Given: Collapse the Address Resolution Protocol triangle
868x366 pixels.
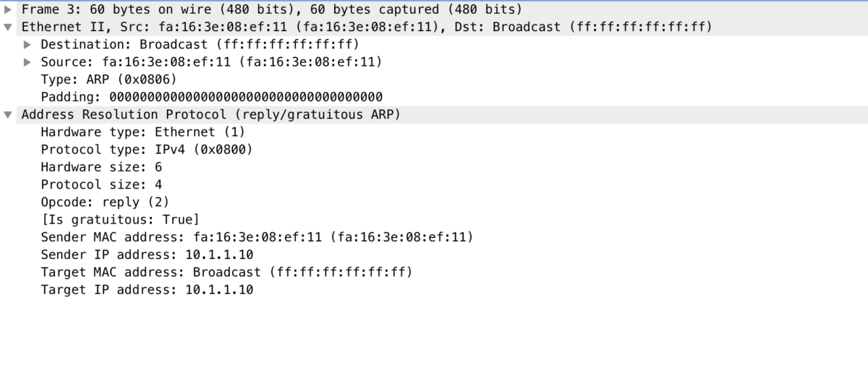Looking at the screenshot, I should click(x=8, y=115).
